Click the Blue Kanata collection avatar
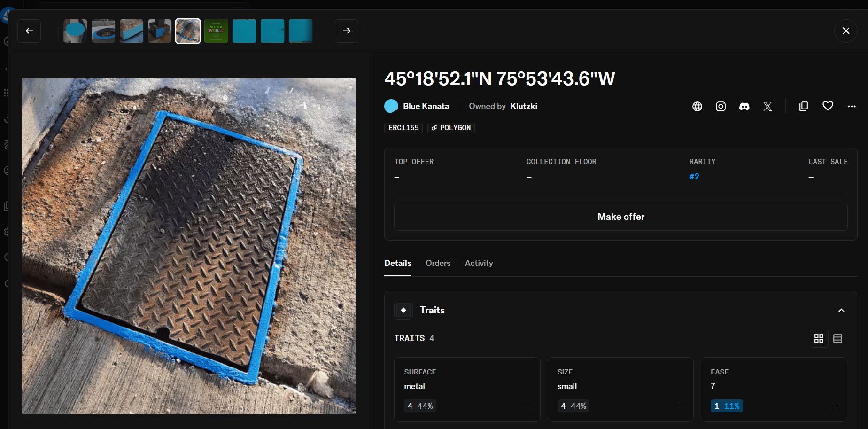Image resolution: width=868 pixels, height=429 pixels. (x=391, y=106)
